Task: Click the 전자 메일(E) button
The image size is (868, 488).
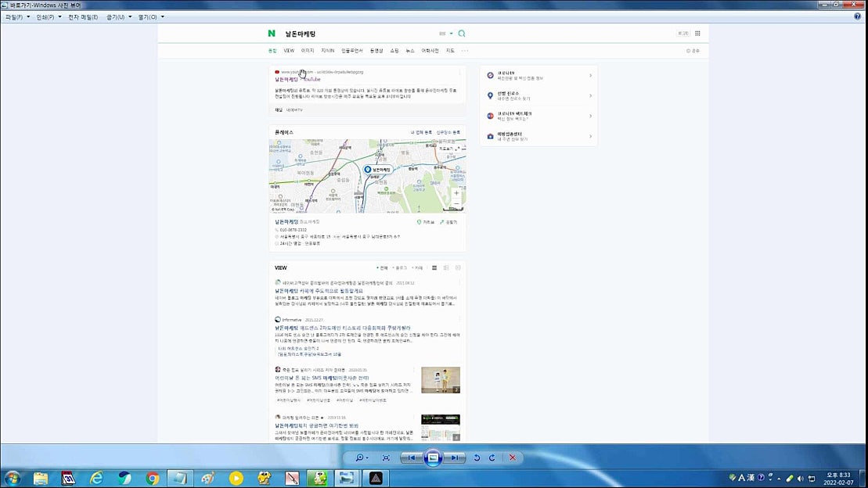Action: [x=83, y=16]
